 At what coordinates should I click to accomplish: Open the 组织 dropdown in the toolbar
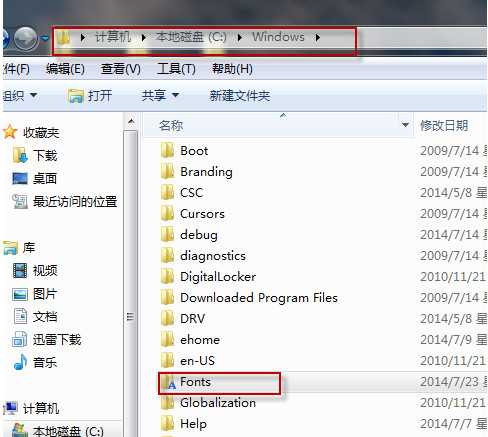tap(19, 96)
